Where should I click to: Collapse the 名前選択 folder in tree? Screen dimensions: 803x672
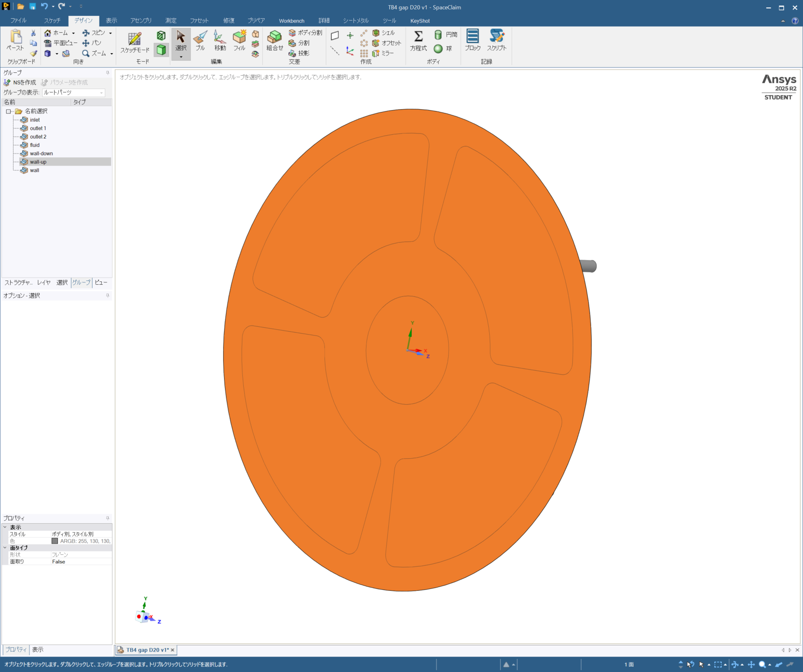(x=8, y=112)
